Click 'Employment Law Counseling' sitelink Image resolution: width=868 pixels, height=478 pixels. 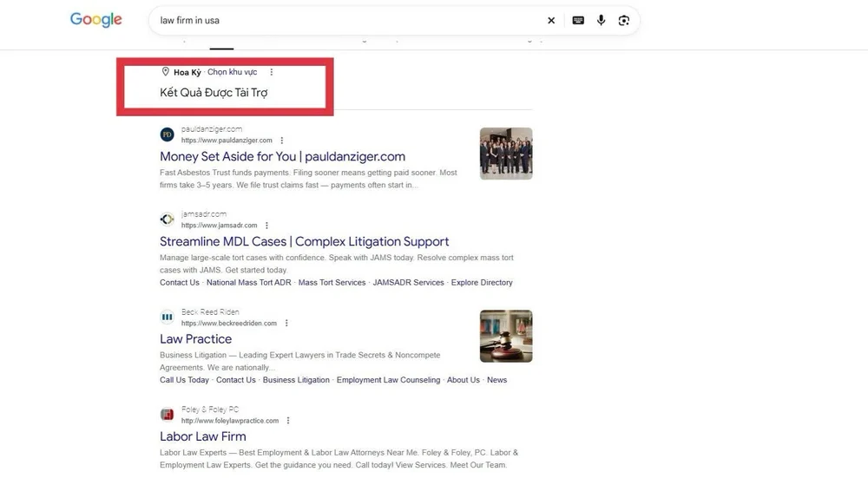pos(388,379)
